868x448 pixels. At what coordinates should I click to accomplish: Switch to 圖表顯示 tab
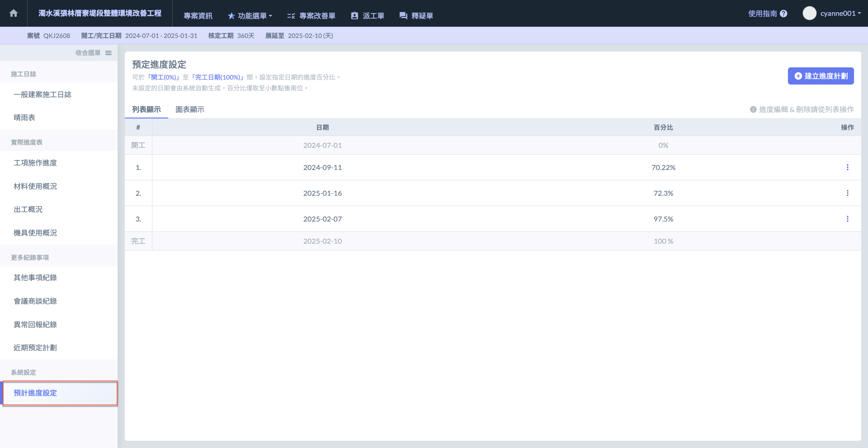190,109
